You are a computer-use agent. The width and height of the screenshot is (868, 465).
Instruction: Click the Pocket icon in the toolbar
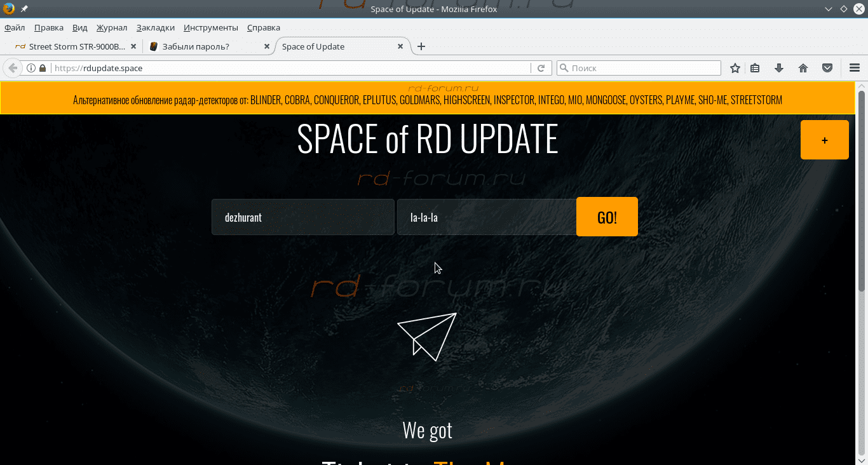[x=827, y=68]
